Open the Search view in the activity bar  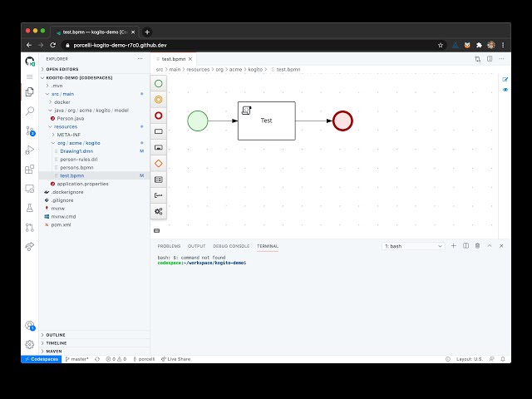tap(30, 111)
